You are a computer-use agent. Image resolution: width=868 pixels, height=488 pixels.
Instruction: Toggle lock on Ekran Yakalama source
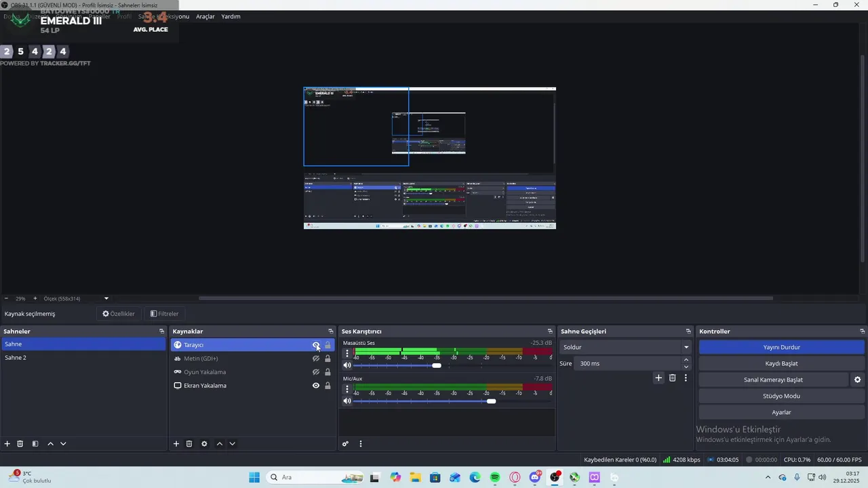(328, 386)
